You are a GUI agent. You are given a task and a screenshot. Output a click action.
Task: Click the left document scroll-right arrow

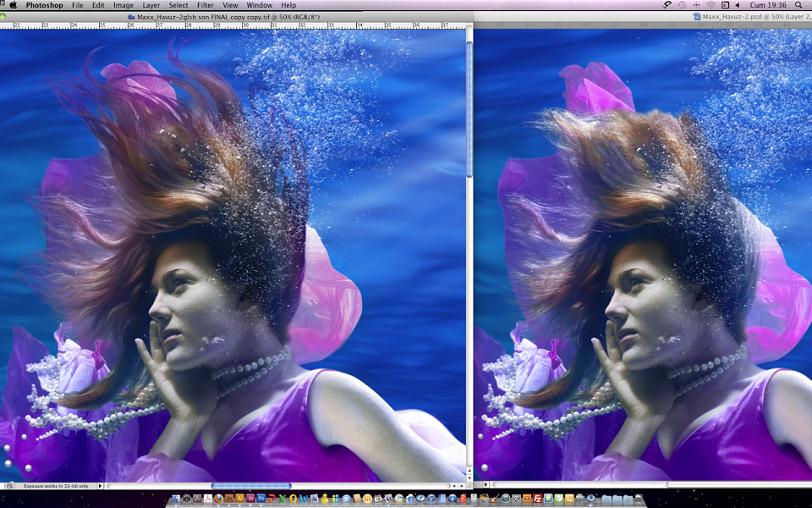[461, 486]
